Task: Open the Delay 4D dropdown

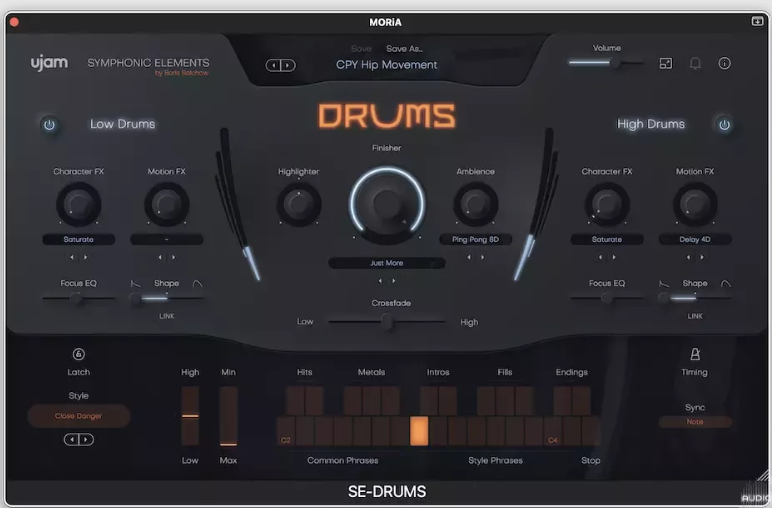Action: coord(695,239)
